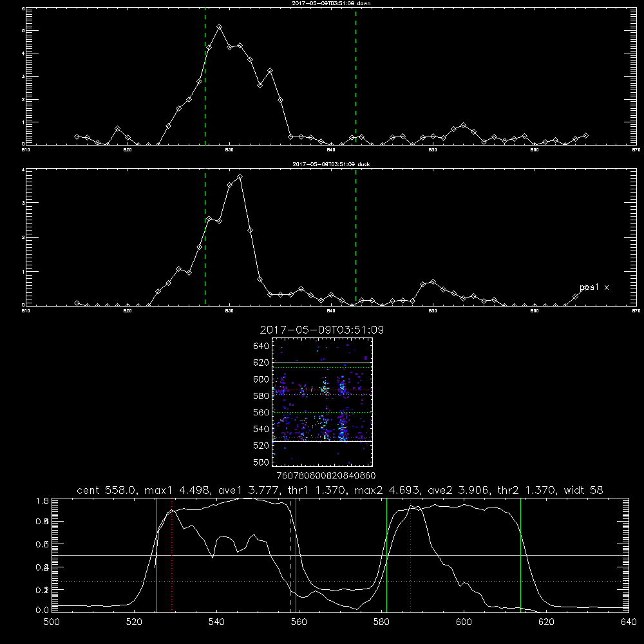Click the red dotted line near 529 in bottom plot
Viewport: 644px width, 644px height.
click(172, 555)
